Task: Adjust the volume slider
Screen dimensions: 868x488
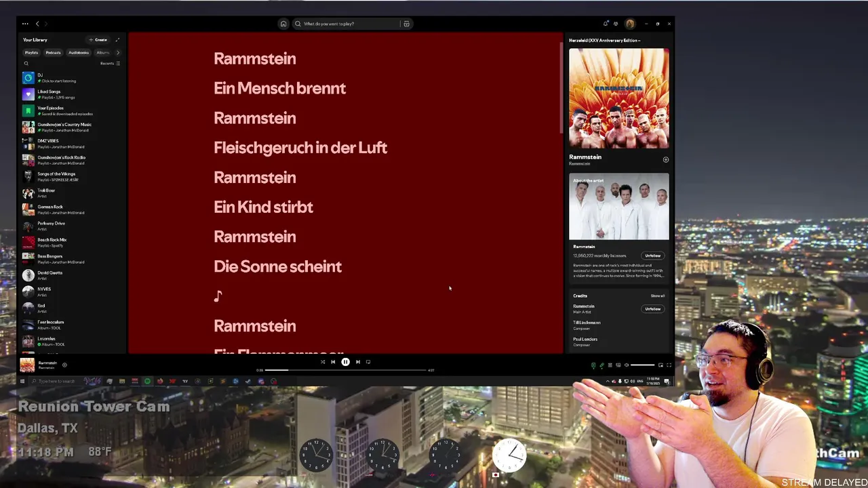Action: point(642,365)
